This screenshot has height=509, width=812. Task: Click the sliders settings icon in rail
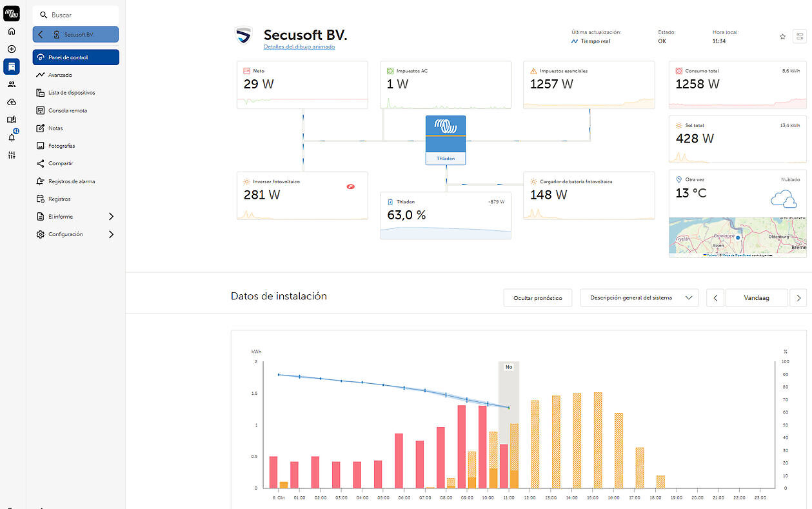(12, 155)
